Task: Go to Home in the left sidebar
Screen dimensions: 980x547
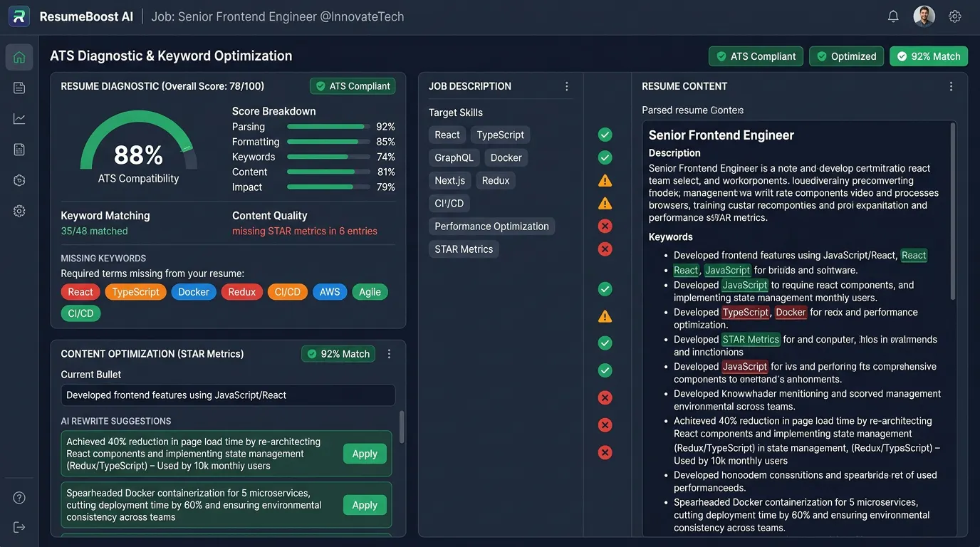Action: click(19, 57)
